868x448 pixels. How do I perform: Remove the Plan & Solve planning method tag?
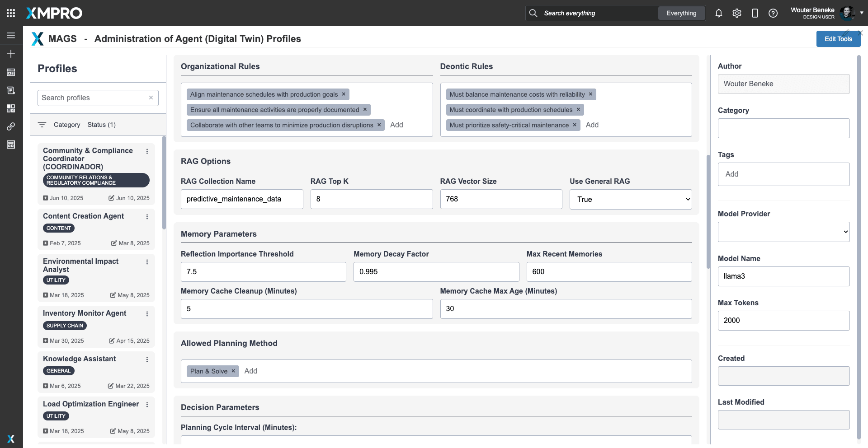pyautogui.click(x=233, y=371)
